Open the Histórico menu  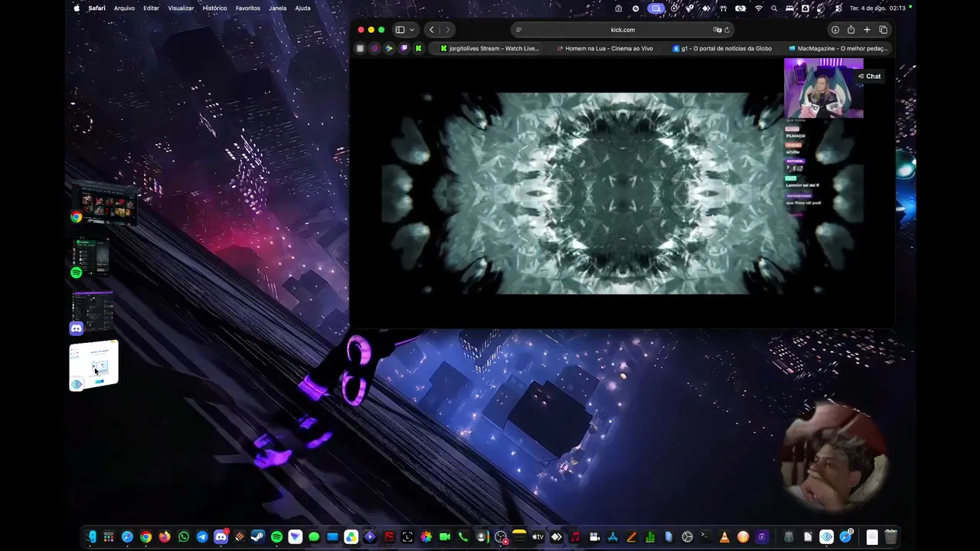214,8
